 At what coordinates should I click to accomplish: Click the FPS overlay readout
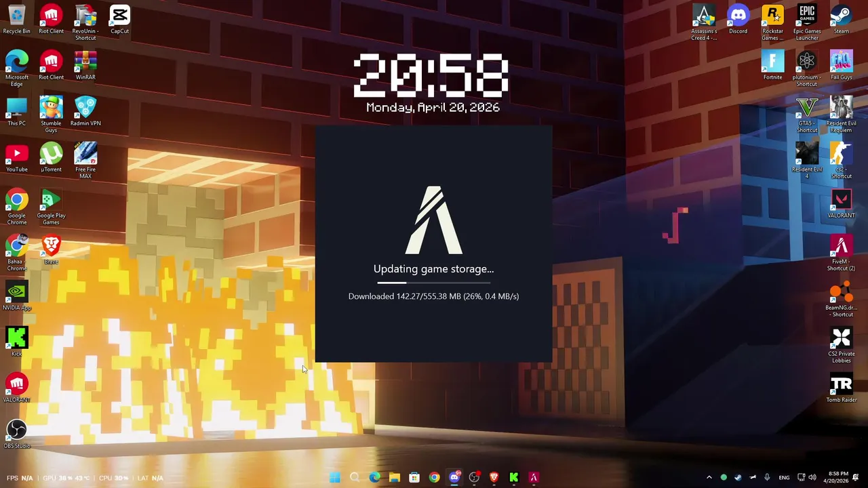coord(20,478)
